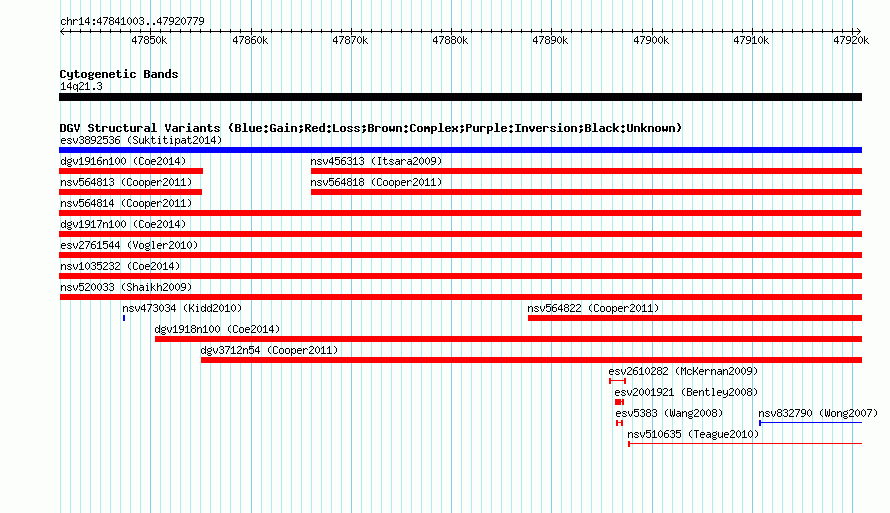Open the nsv564822 (Cooper2011) label

pos(593,308)
